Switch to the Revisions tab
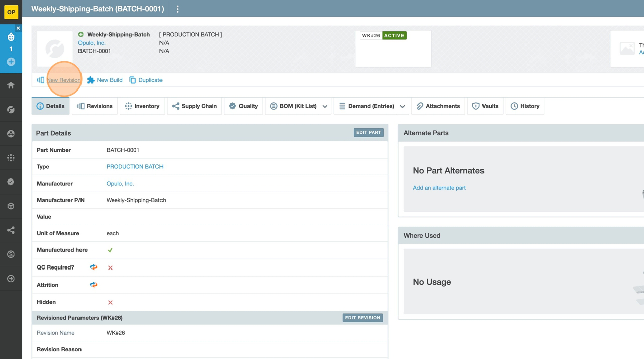 click(95, 106)
